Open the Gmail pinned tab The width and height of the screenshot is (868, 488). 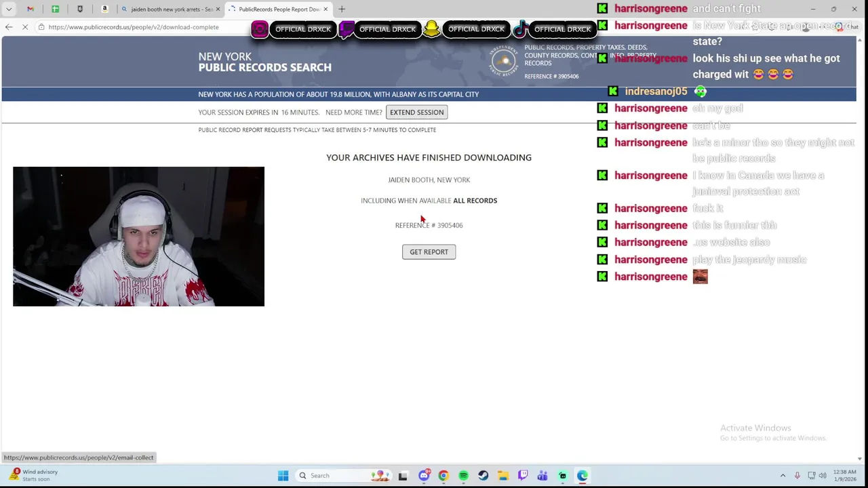tap(31, 9)
